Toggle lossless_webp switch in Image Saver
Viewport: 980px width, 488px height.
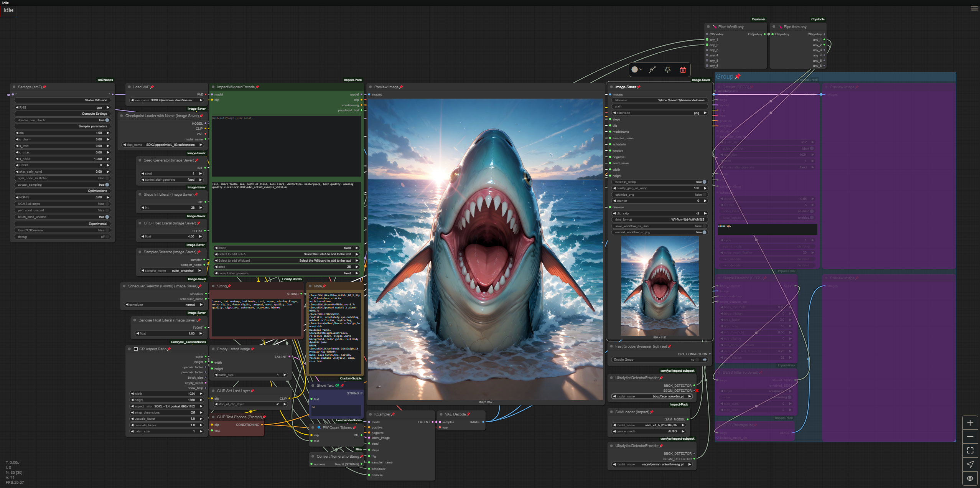pyautogui.click(x=704, y=182)
